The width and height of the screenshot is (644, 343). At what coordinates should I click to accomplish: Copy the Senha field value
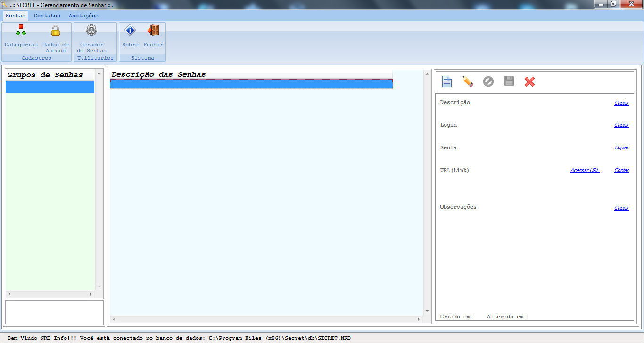pos(621,148)
